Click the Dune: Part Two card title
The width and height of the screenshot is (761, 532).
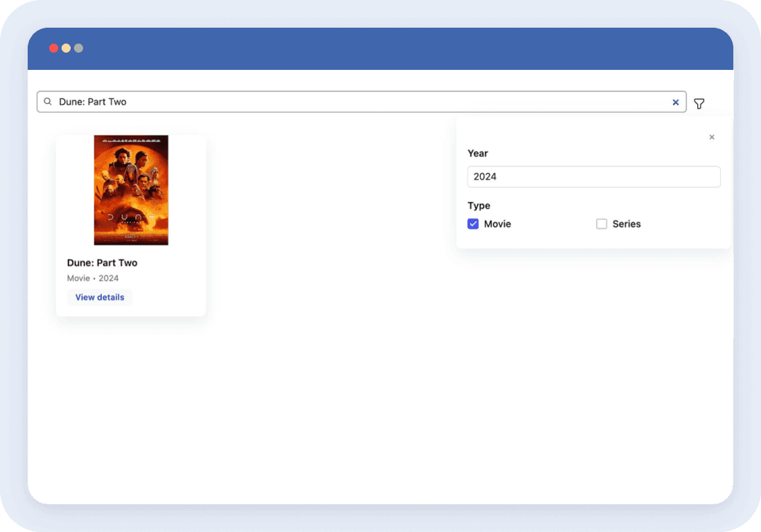coord(102,263)
